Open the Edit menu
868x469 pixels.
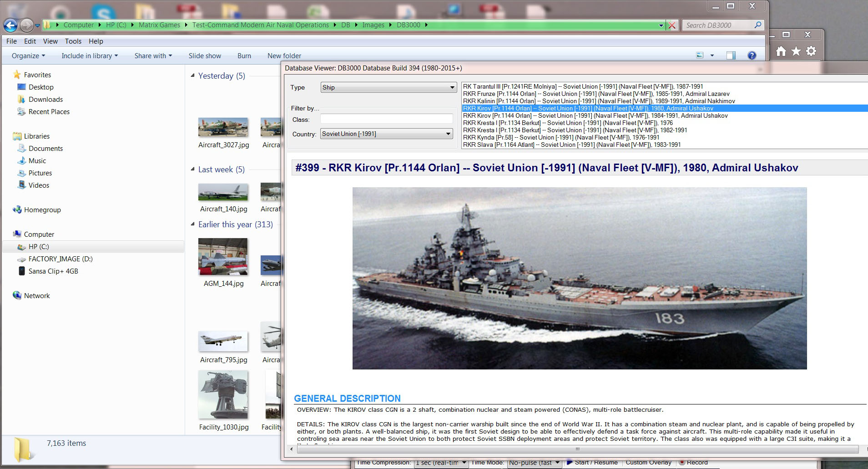[30, 41]
